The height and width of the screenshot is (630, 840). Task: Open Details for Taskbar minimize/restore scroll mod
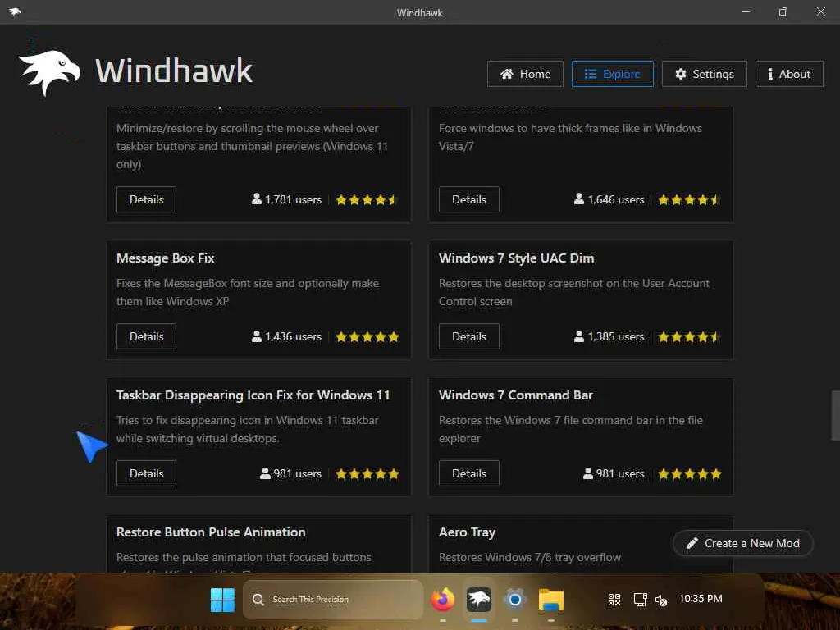coord(146,199)
